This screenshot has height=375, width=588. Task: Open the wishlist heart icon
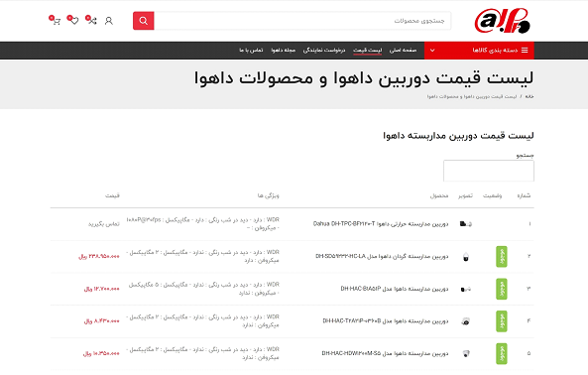coord(73,20)
